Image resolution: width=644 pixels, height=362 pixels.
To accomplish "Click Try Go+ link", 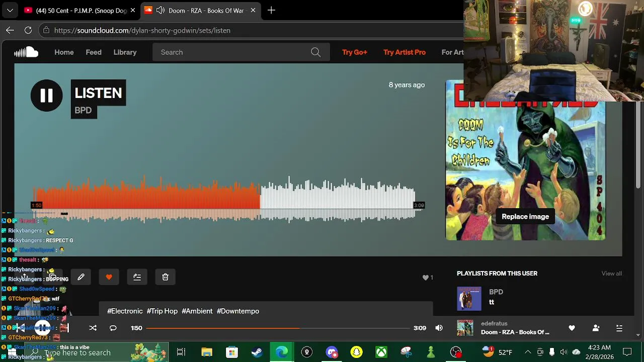I will coord(355,52).
